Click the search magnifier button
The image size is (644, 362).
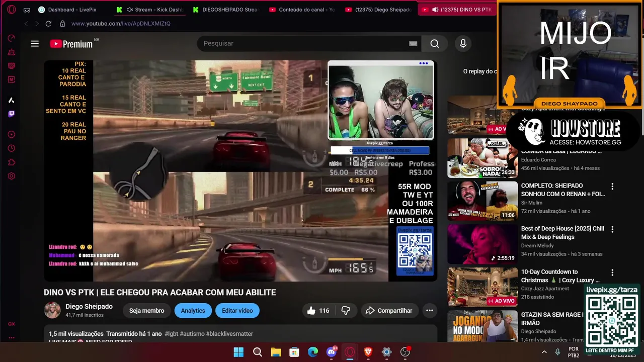click(435, 44)
